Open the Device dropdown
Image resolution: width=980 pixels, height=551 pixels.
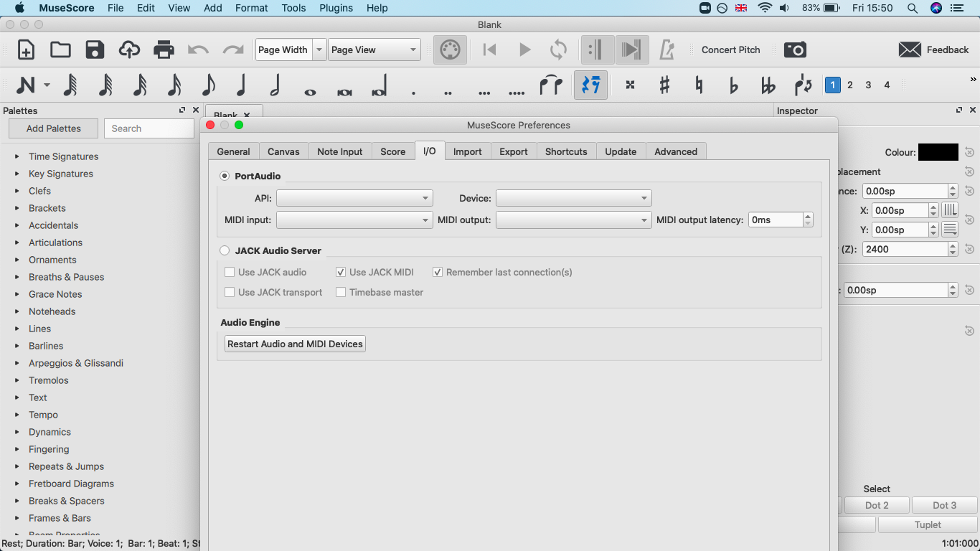click(574, 198)
